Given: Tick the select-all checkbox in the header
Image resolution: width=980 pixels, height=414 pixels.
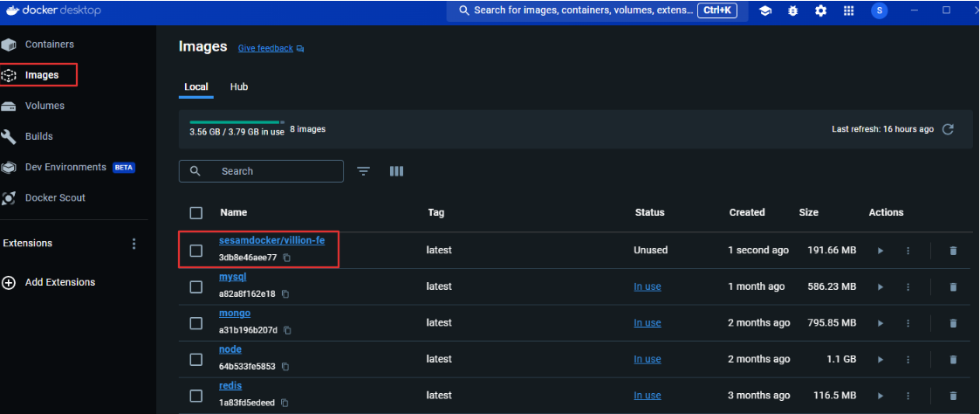Looking at the screenshot, I should pos(196,212).
